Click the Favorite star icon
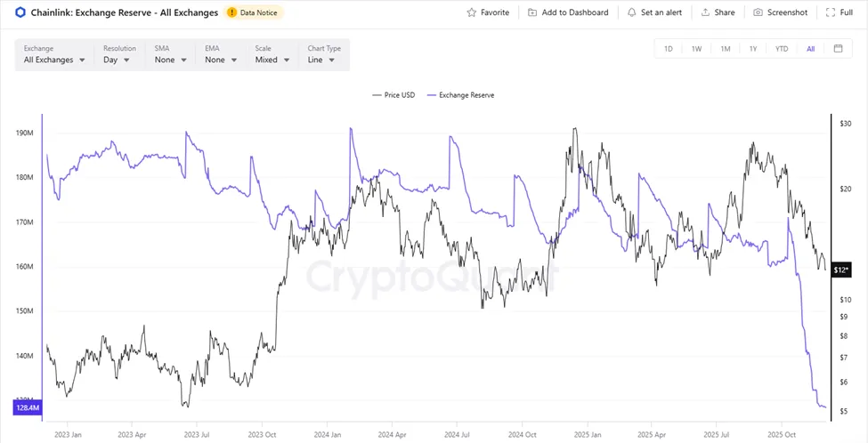868x443 pixels. 472,12
